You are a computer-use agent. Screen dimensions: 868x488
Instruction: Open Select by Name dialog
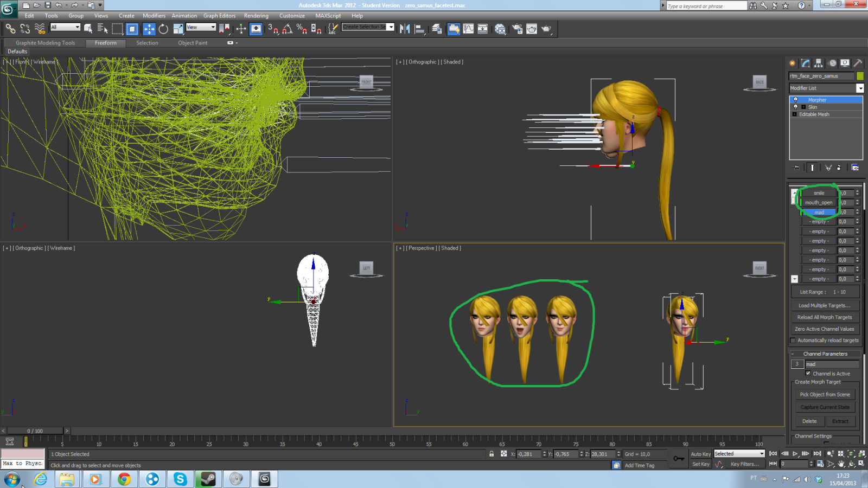(103, 29)
